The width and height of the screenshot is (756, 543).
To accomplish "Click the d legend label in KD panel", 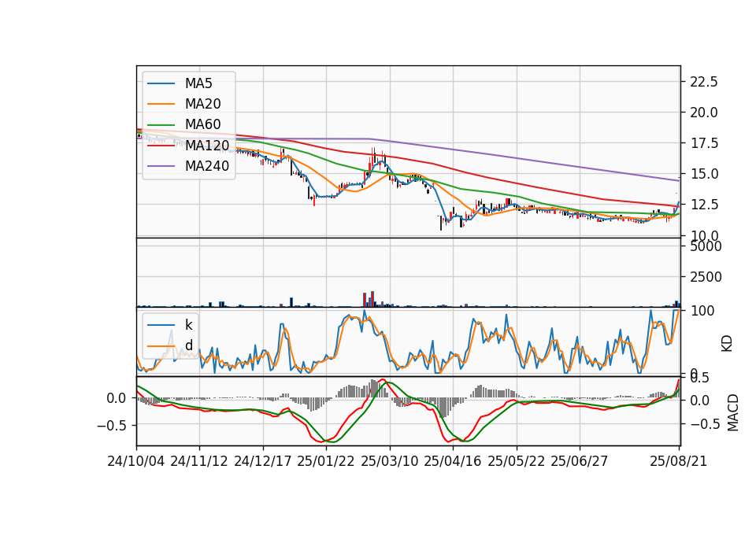I will pyautogui.click(x=188, y=345).
